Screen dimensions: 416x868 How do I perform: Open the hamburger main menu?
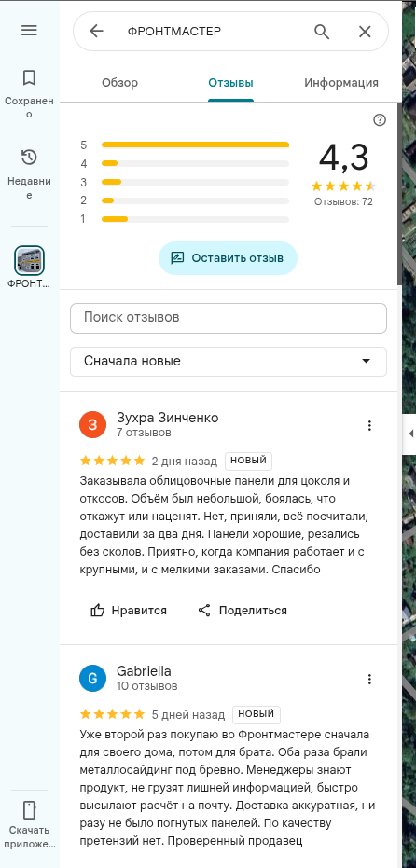[29, 31]
